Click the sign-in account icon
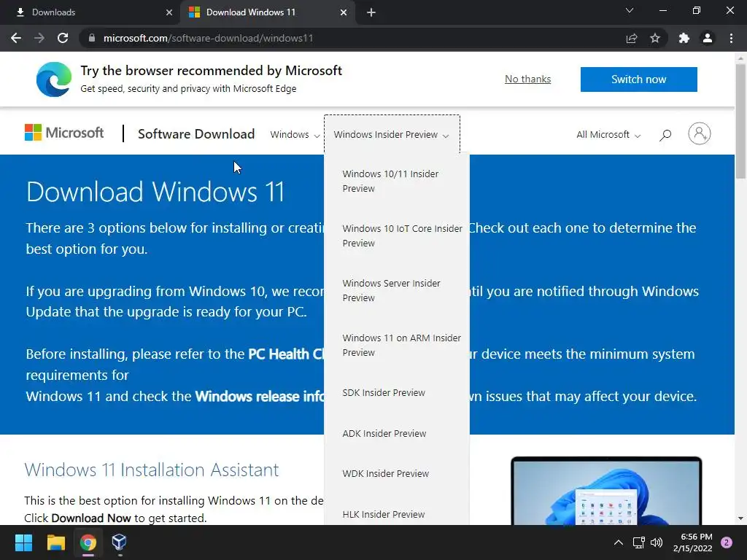The height and width of the screenshot is (560, 747). [700, 134]
